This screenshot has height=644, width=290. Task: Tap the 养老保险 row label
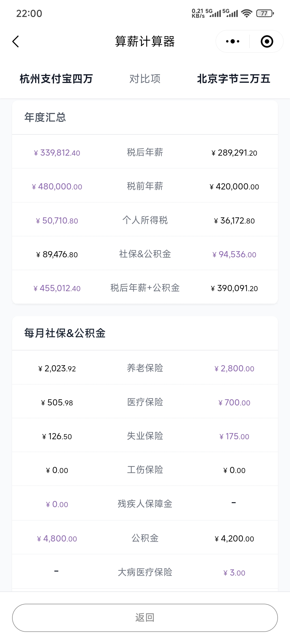click(x=145, y=368)
